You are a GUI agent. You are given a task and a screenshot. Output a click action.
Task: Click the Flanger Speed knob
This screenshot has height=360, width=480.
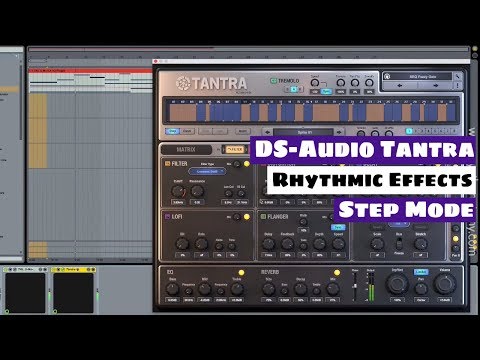click(x=338, y=244)
